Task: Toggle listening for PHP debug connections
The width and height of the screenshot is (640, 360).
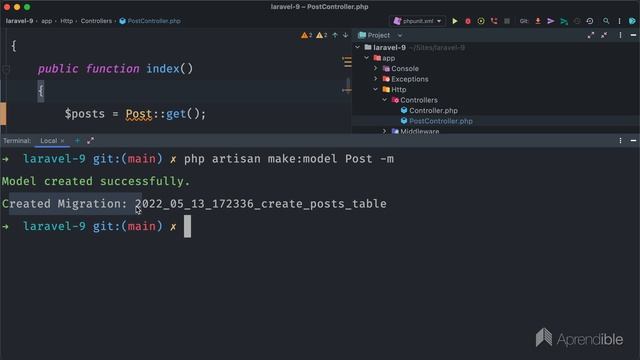Action: click(494, 21)
